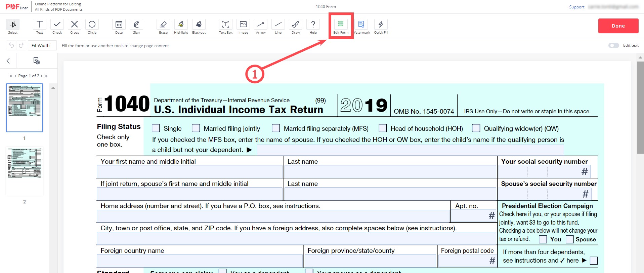The width and height of the screenshot is (644, 273).
Task: Check the more than four dependents box
Action: point(594,261)
